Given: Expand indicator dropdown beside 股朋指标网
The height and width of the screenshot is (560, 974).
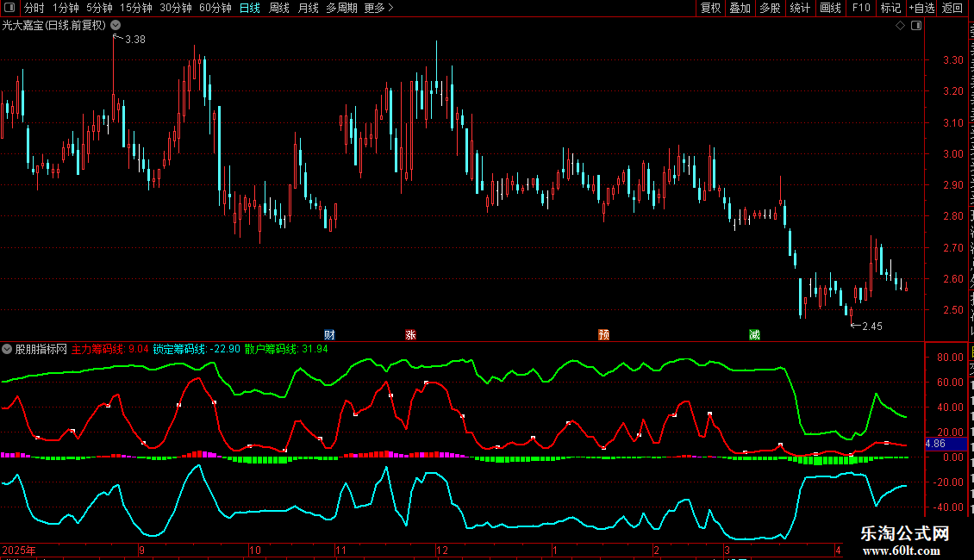Looking at the screenshot, I should 7,349.
